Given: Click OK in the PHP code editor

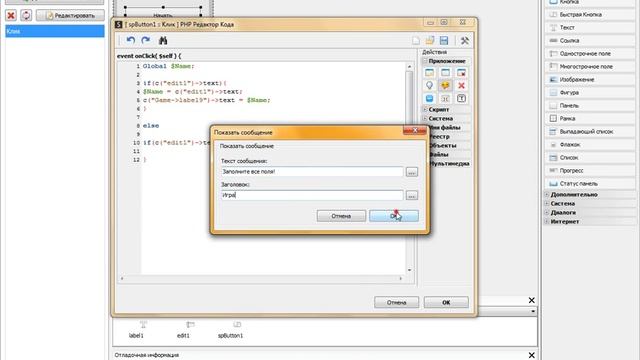Looking at the screenshot, I should (x=446, y=302).
